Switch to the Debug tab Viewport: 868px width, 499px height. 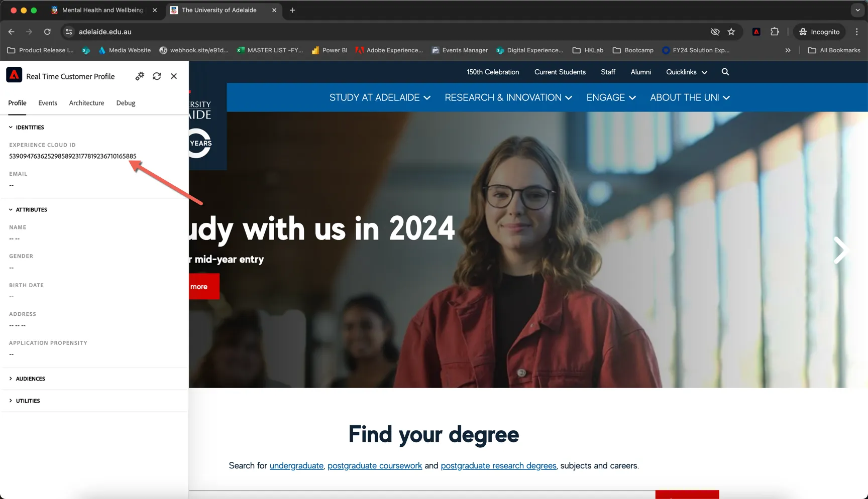point(126,103)
